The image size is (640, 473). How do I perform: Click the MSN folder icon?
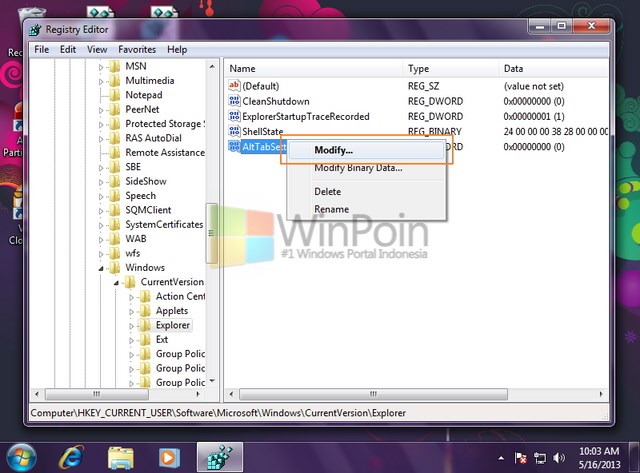(115, 66)
